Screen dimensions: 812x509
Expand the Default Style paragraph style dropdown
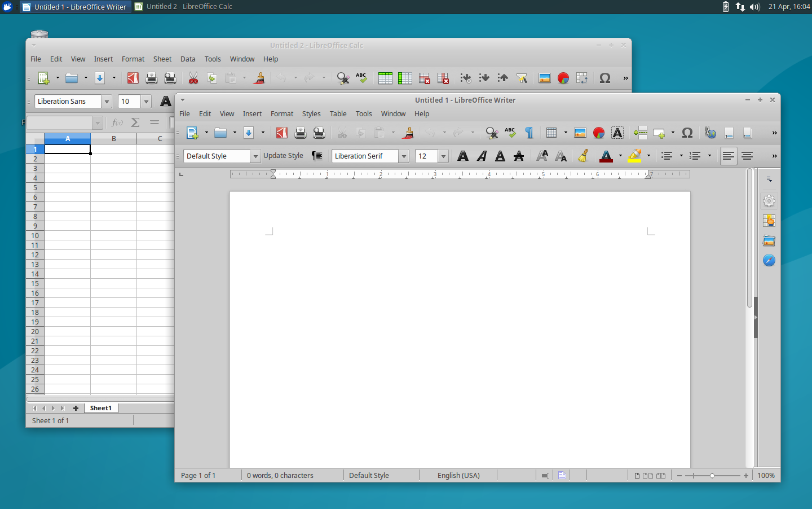(255, 156)
